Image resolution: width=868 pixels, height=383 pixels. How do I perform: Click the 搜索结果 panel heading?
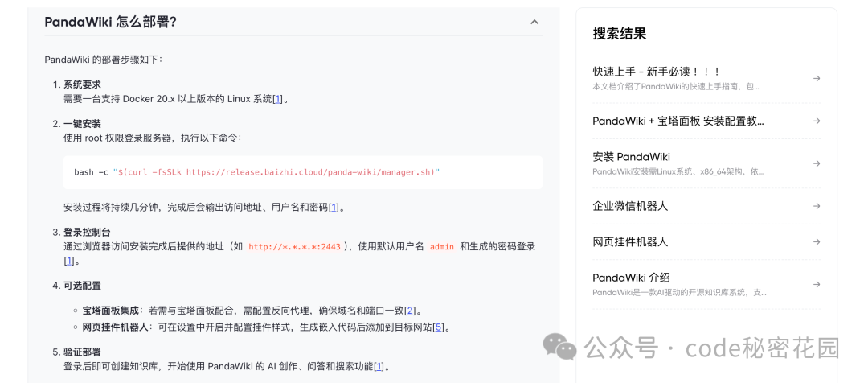(620, 34)
